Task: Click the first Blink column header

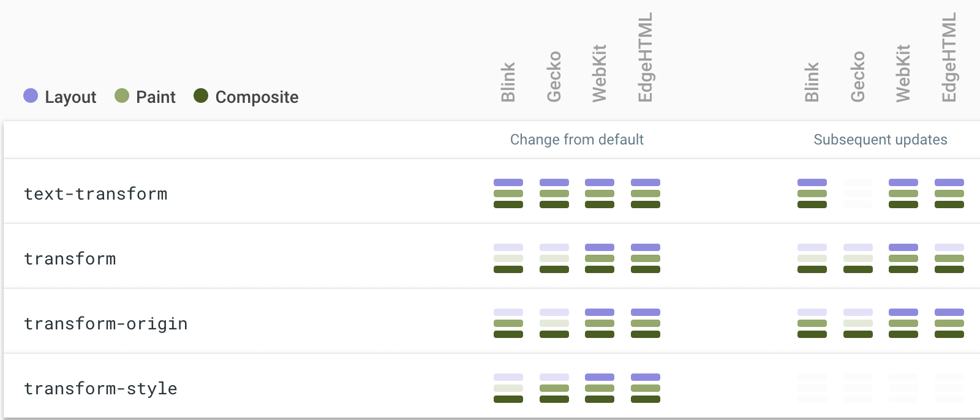Action: 508,82
